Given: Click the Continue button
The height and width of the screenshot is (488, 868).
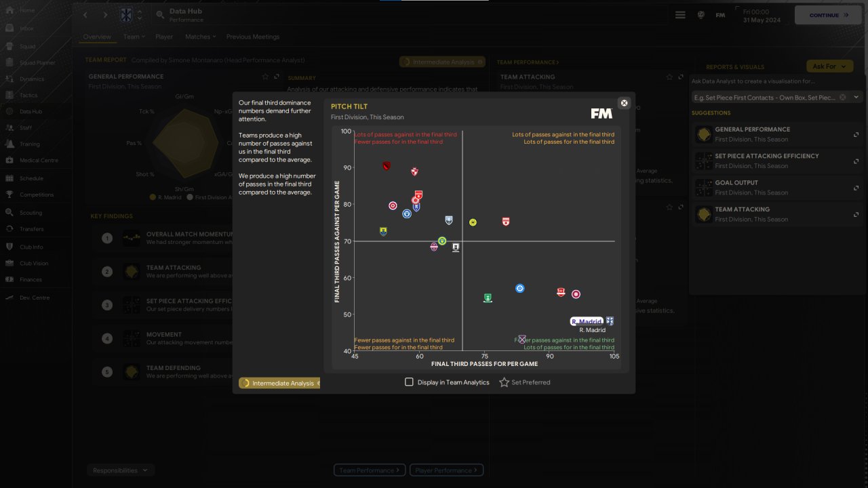Looking at the screenshot, I should (x=828, y=15).
